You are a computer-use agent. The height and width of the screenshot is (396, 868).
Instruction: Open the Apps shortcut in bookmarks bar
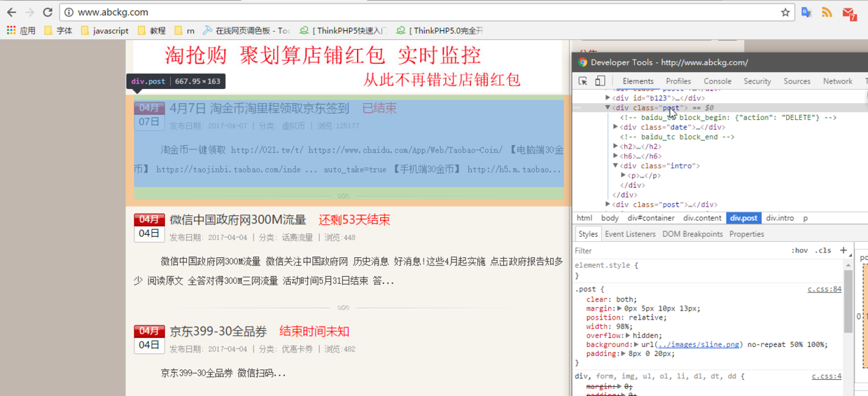click(x=21, y=31)
